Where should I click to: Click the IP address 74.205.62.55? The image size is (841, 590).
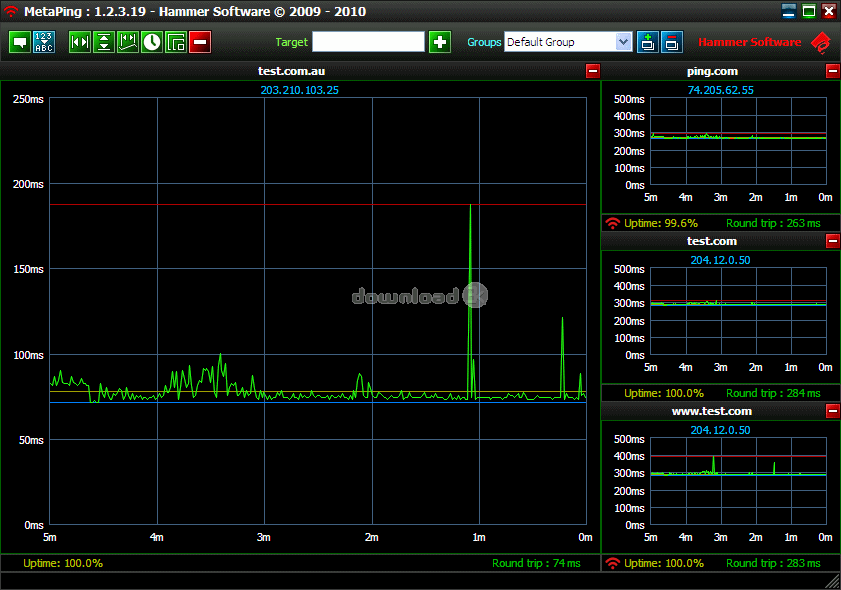coord(720,90)
